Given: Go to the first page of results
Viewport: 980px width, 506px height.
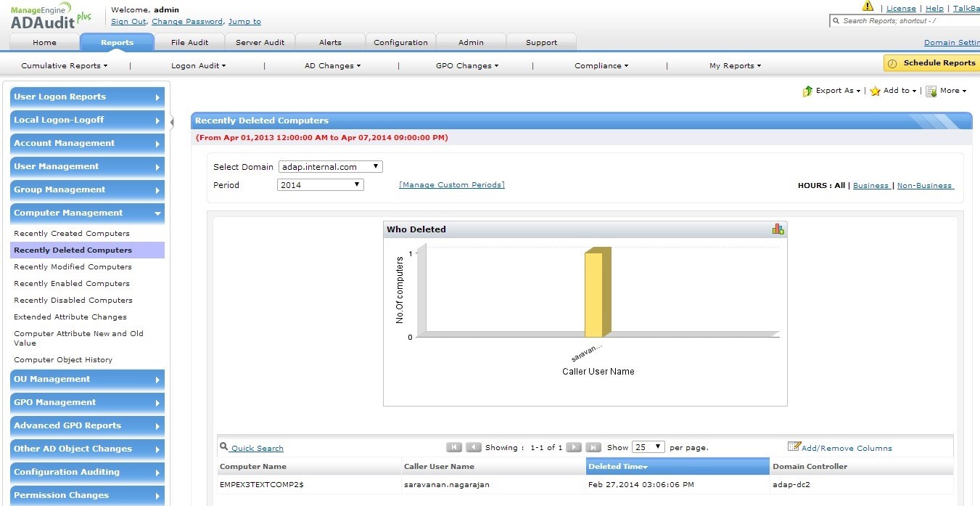Looking at the screenshot, I should point(454,447).
